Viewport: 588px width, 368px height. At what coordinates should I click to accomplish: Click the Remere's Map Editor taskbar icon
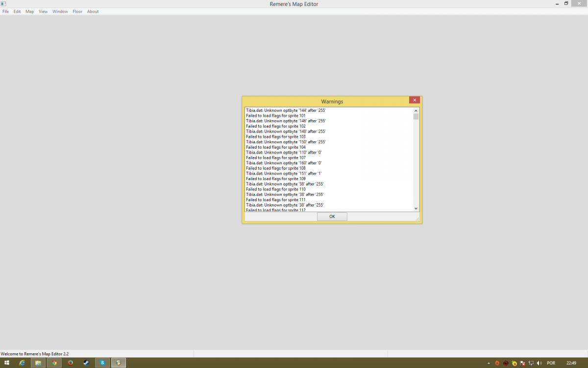tap(119, 363)
